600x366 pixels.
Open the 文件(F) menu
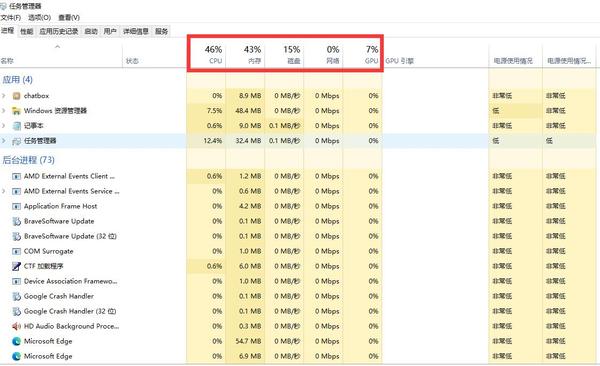(x=11, y=18)
